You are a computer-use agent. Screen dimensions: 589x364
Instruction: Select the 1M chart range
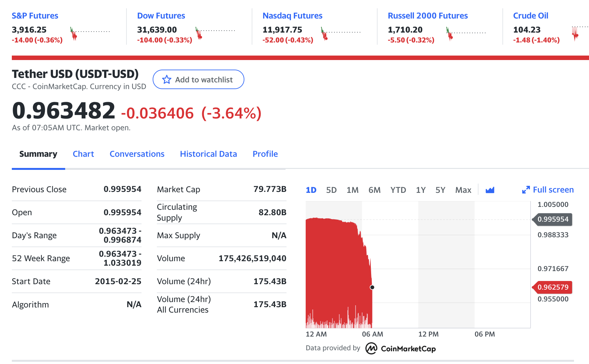pos(352,190)
